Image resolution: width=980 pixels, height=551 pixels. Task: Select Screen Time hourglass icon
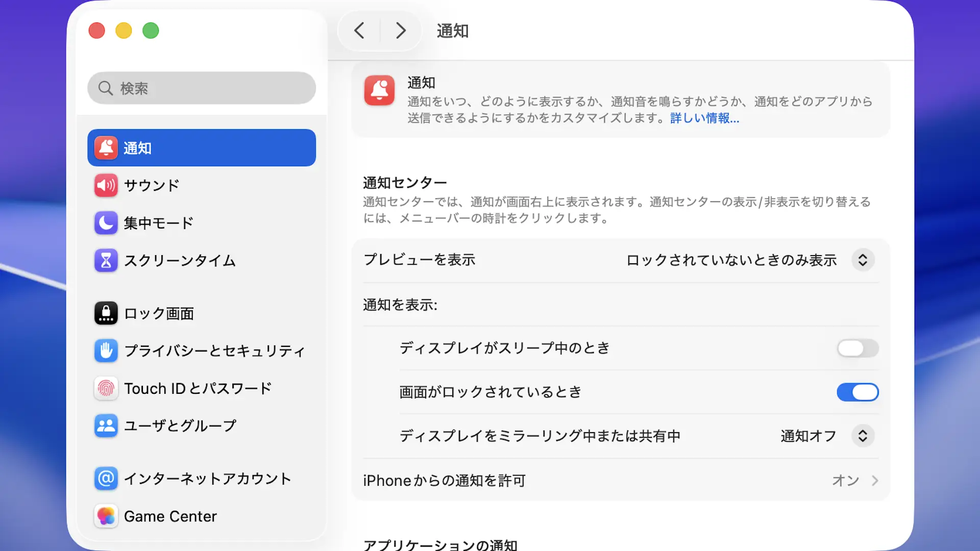click(x=106, y=261)
